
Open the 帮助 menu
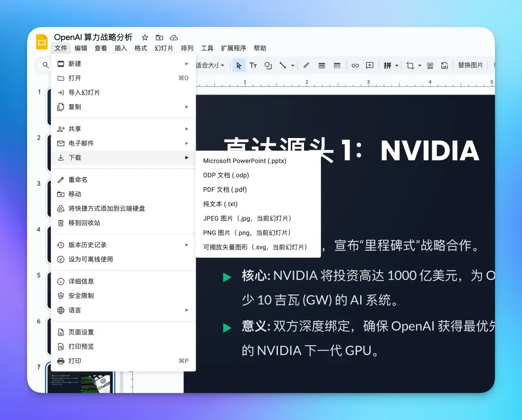(x=259, y=48)
